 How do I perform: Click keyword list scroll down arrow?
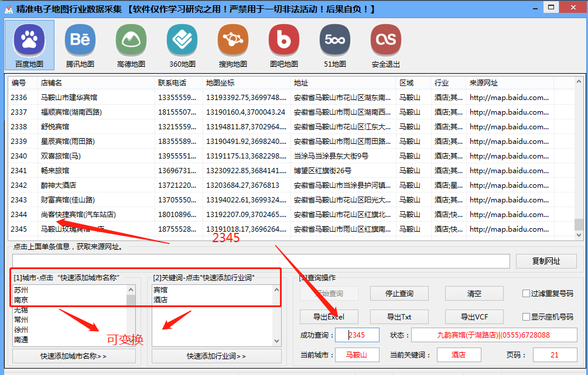click(276, 341)
